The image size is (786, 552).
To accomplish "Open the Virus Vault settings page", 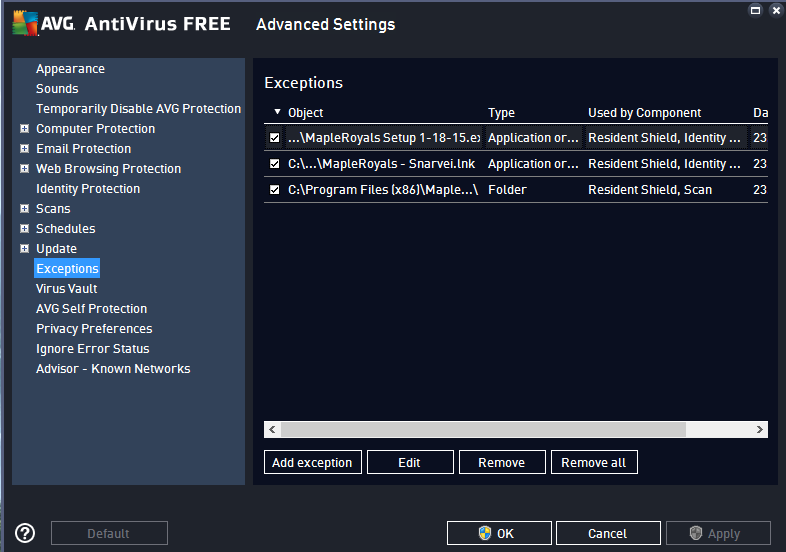I will pos(66,289).
